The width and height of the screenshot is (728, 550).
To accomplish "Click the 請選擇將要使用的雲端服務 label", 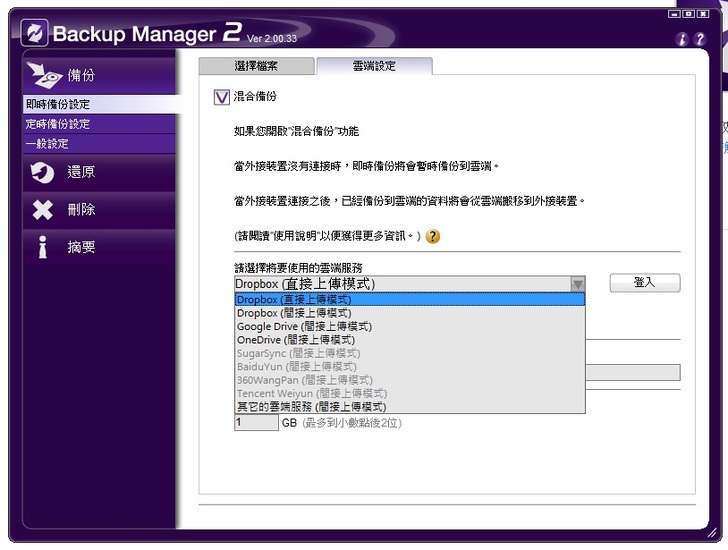I will (x=298, y=268).
